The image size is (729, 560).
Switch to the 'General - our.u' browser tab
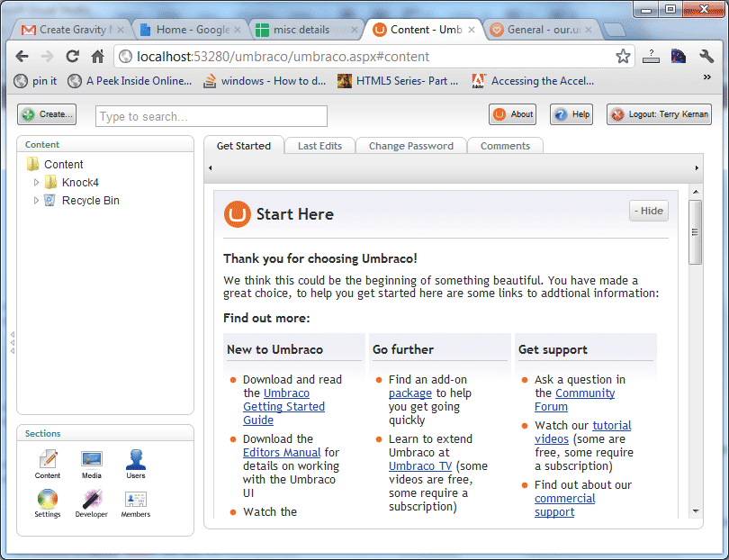[x=541, y=30]
